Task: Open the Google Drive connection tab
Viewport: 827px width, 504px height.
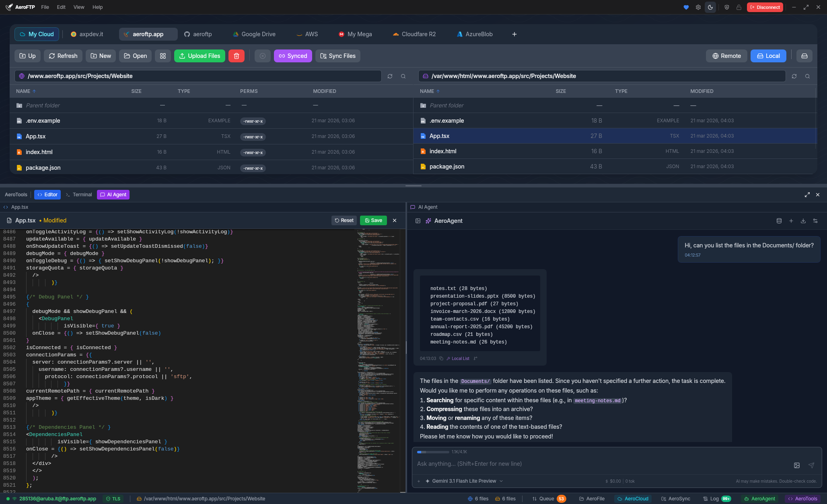Action: (254, 34)
